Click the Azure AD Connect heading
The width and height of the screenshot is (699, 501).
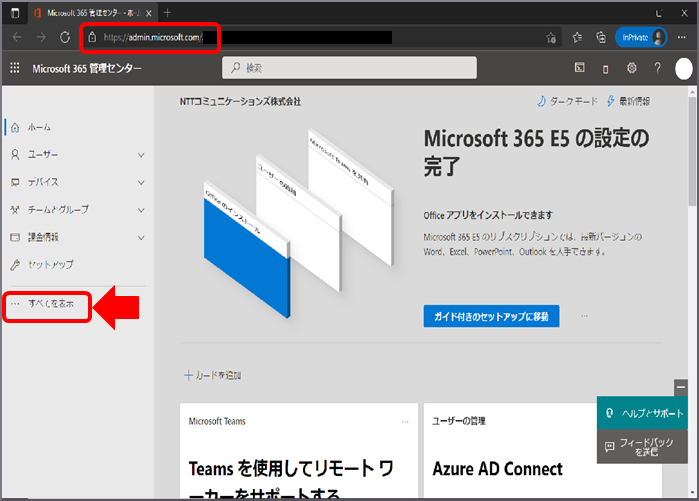pyautogui.click(x=498, y=469)
